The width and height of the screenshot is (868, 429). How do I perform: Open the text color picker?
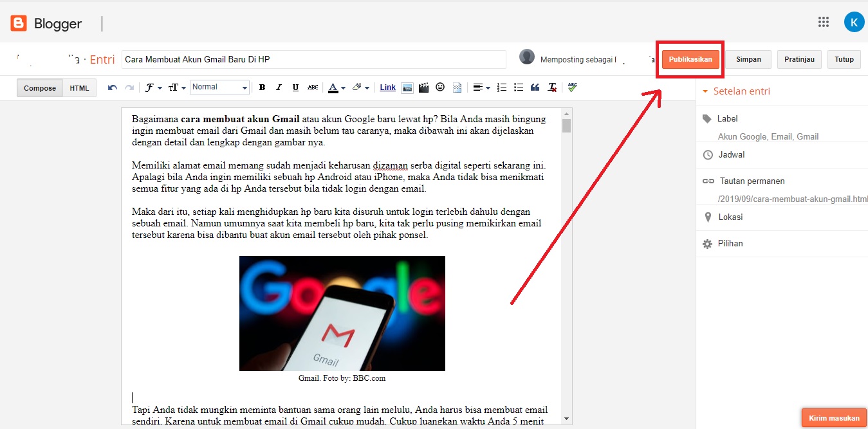337,87
